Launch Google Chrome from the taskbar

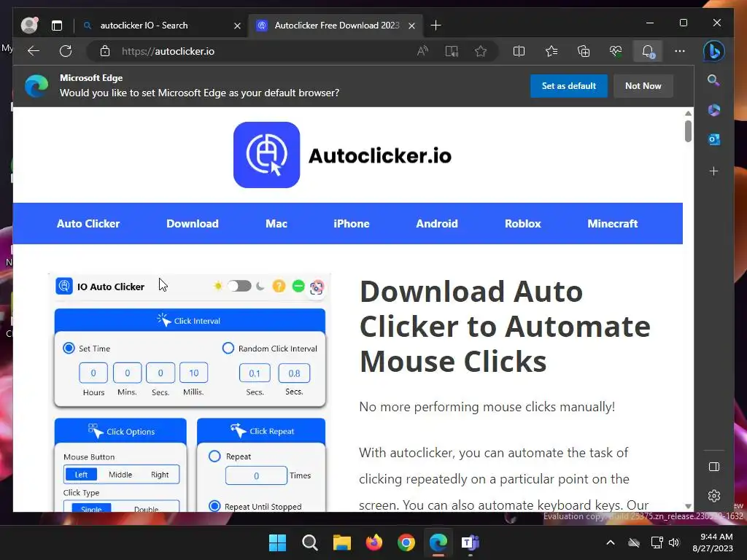click(x=406, y=542)
